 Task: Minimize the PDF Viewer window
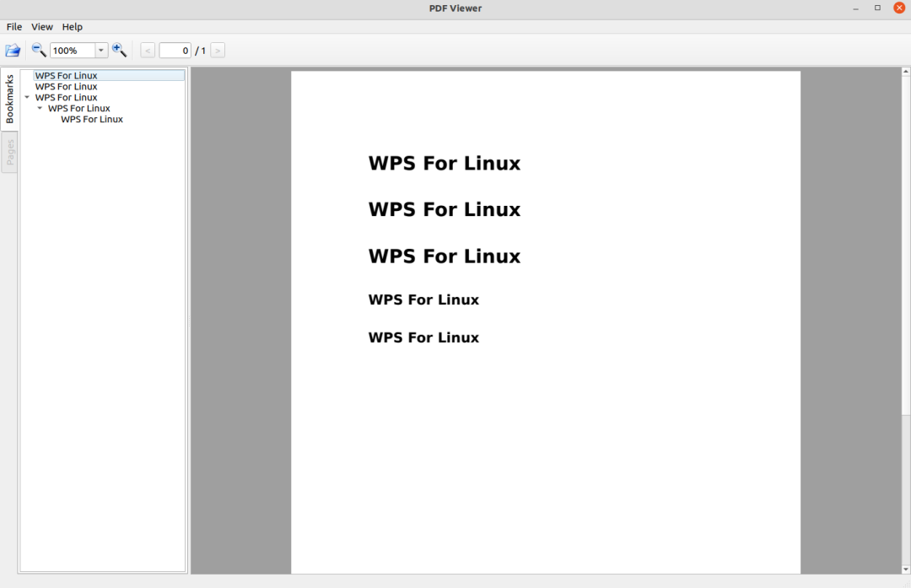(856, 8)
